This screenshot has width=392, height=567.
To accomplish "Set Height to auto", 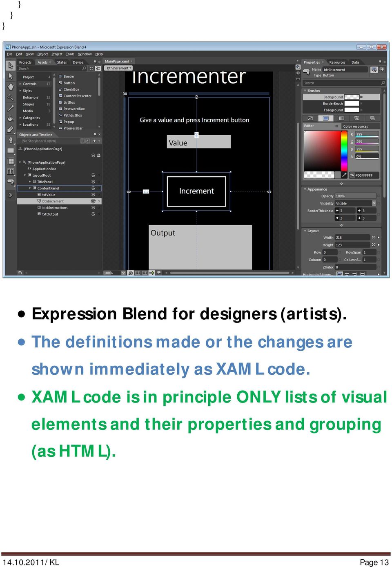I will tap(373, 245).
